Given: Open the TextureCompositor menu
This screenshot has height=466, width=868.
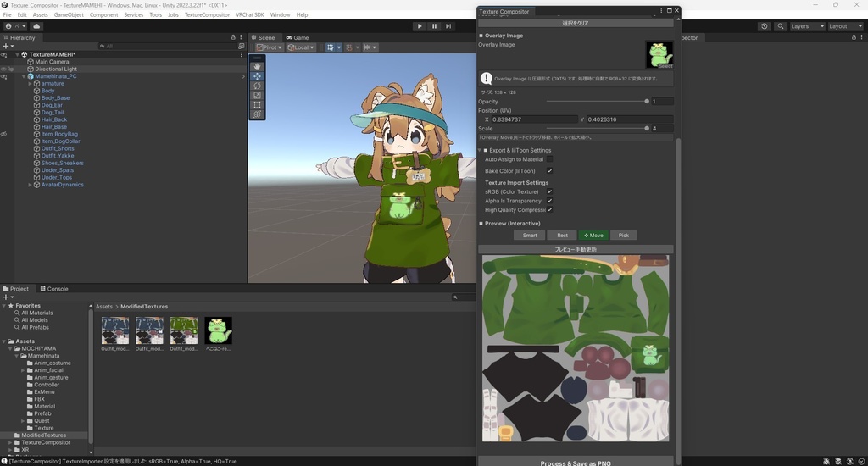Looking at the screenshot, I should click(x=207, y=15).
